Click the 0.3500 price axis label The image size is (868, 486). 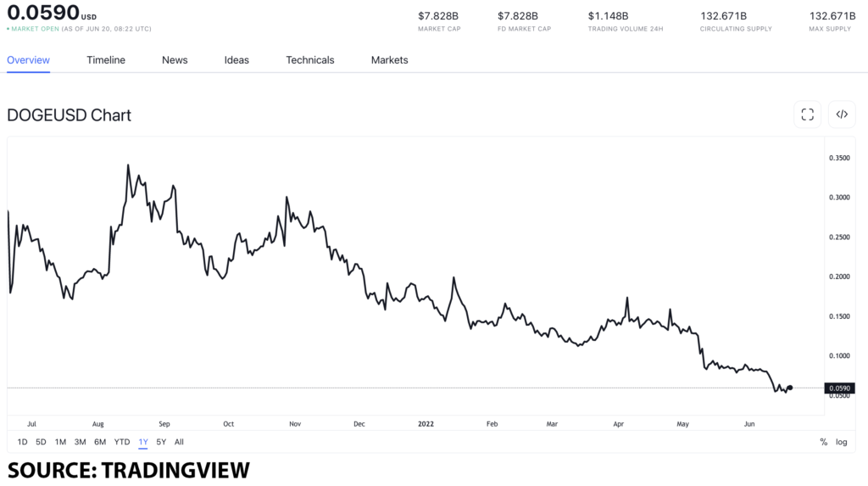[839, 158]
